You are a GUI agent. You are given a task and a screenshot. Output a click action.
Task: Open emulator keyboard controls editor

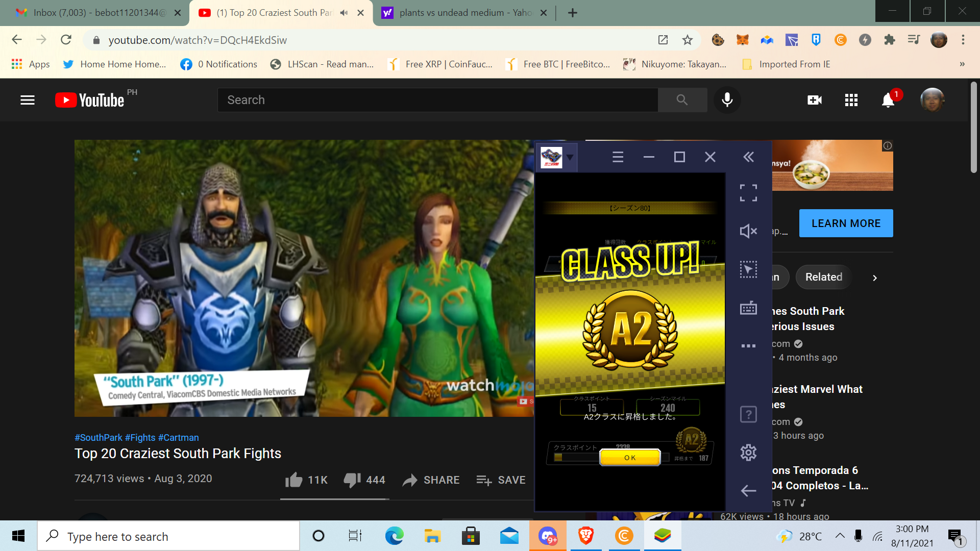pyautogui.click(x=749, y=308)
